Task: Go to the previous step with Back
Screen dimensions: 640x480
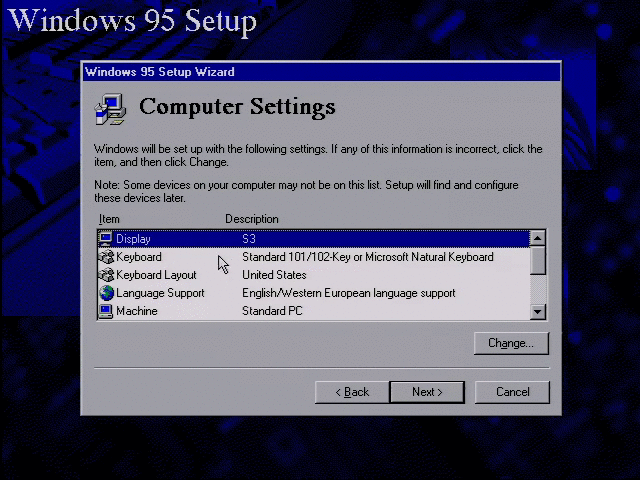Action: (x=352, y=392)
